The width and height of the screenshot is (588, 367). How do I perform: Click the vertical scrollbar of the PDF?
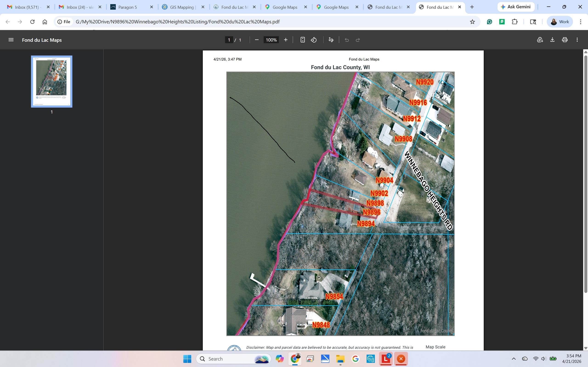pyautogui.click(x=585, y=170)
